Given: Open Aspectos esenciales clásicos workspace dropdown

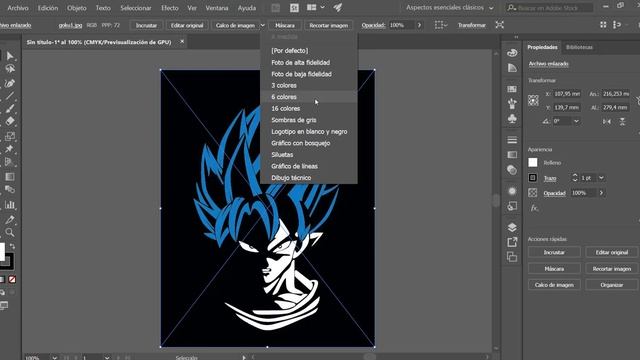Looking at the screenshot, I should click(450, 8).
